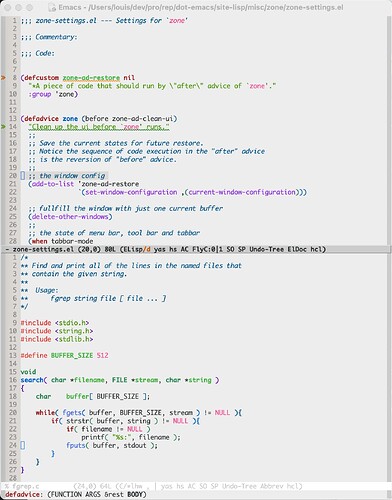The width and height of the screenshot is (392, 500).
Task: Click Undo-Tree in the fgrep.c mode line
Action: 241,486
